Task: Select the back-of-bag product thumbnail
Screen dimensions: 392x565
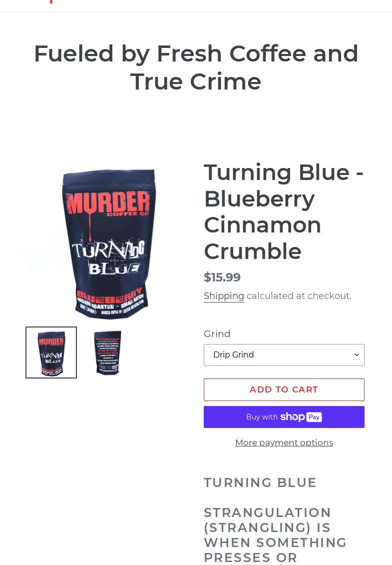Action: pyautogui.click(x=108, y=352)
